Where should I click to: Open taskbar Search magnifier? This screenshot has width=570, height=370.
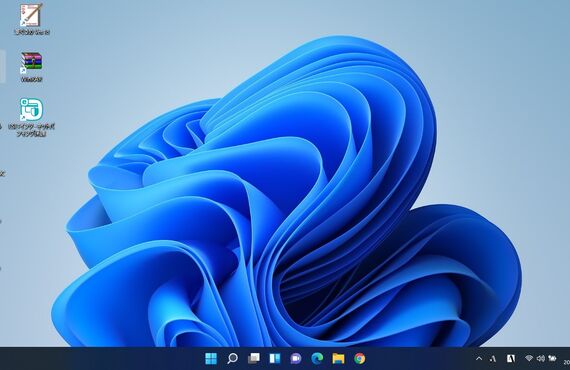[232, 358]
